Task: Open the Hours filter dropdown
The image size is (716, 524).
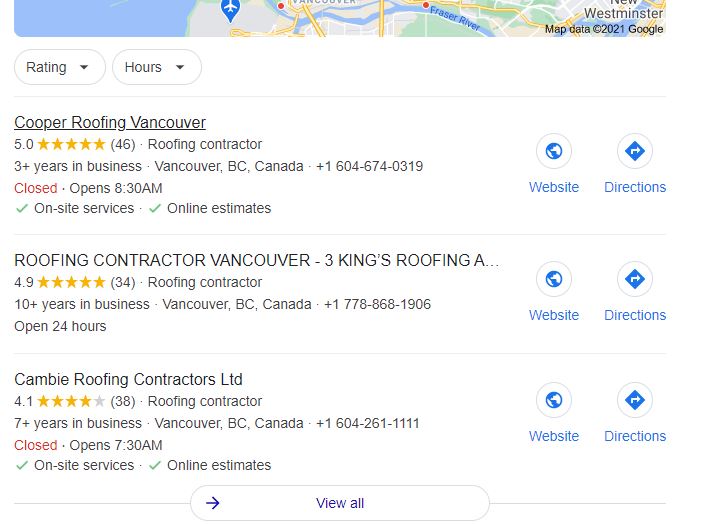Action: (x=156, y=67)
